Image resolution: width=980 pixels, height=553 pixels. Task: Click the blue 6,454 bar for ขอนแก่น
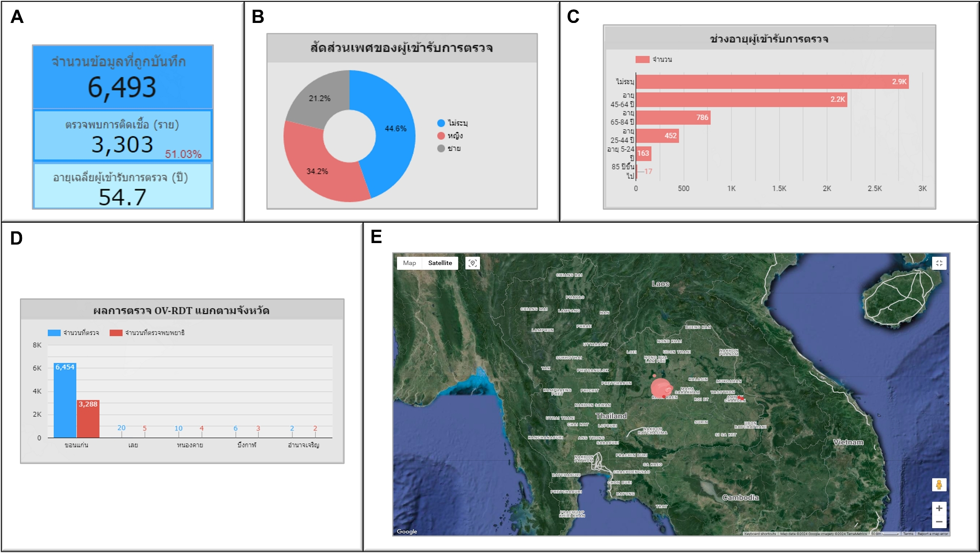[65, 400]
